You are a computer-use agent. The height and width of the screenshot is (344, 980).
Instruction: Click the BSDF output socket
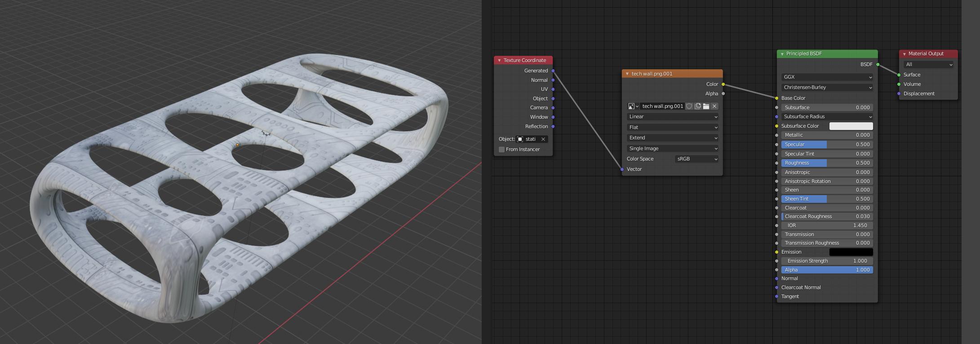pyautogui.click(x=878, y=64)
